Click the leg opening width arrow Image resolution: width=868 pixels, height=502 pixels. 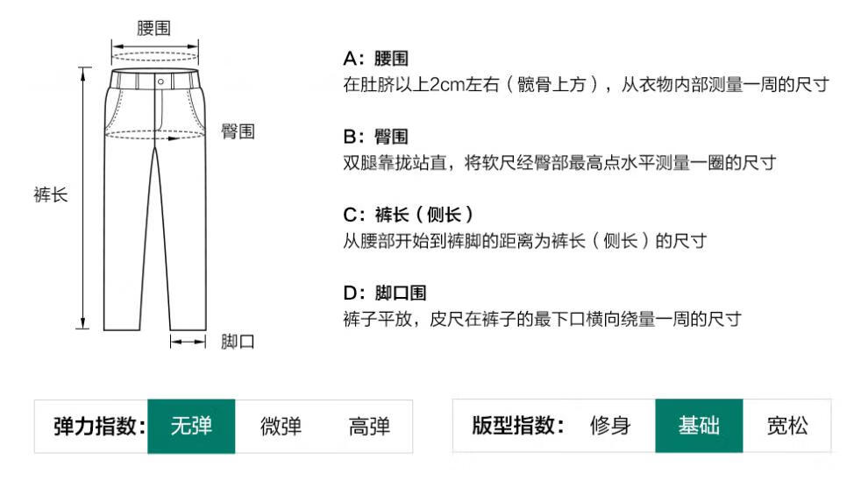point(189,342)
